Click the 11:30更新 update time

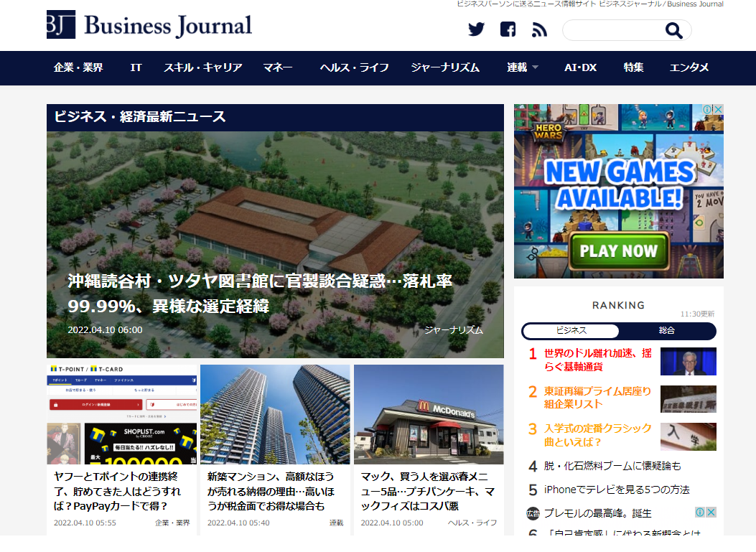point(697,314)
